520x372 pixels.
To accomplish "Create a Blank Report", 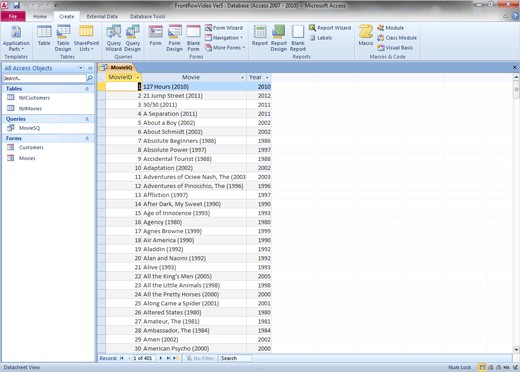I will coord(298,38).
